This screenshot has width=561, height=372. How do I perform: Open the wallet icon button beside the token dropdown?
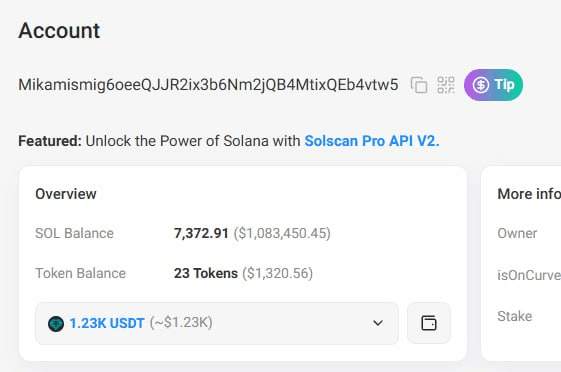click(x=429, y=323)
